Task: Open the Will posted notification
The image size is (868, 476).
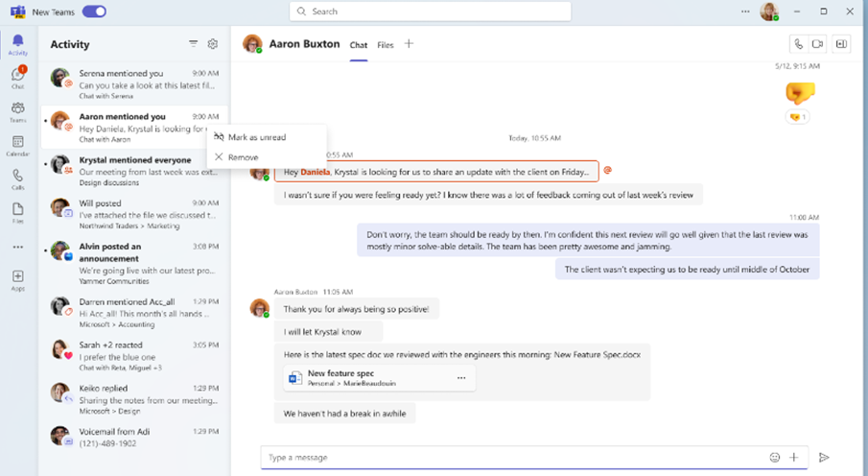Action: coord(134,213)
